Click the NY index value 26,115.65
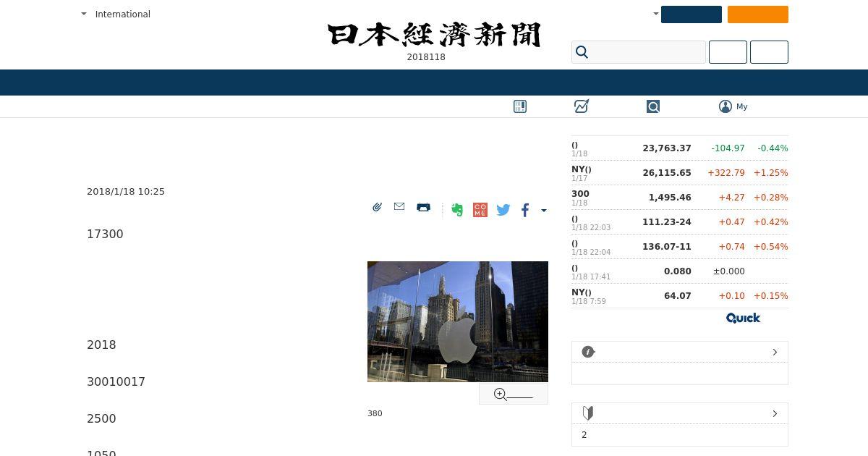 [667, 173]
